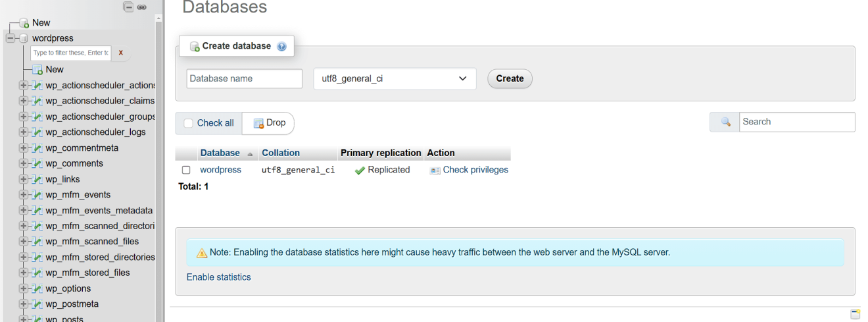Click the magnifier icon beside Search
868x322 pixels.
[726, 122]
